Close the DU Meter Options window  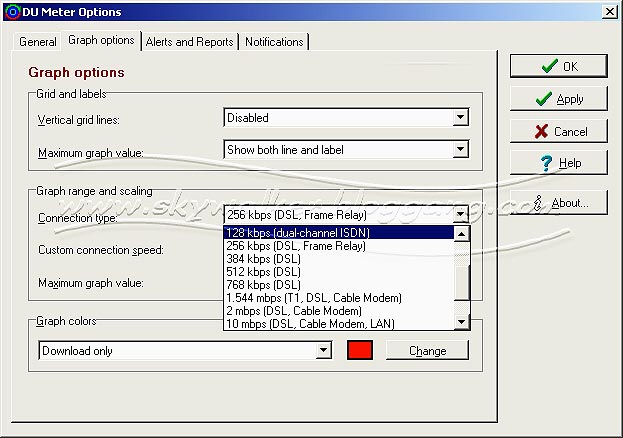(x=609, y=12)
